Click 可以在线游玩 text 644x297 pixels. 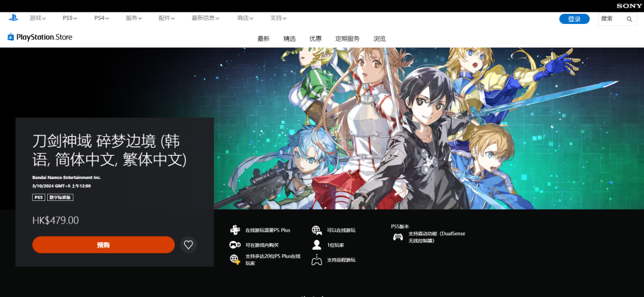[341, 230]
